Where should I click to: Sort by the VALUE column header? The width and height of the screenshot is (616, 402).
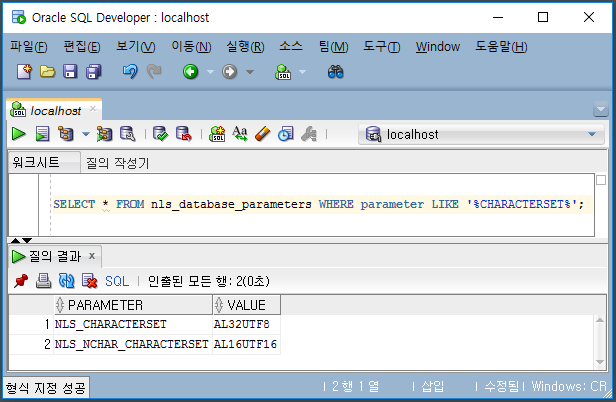tap(246, 305)
